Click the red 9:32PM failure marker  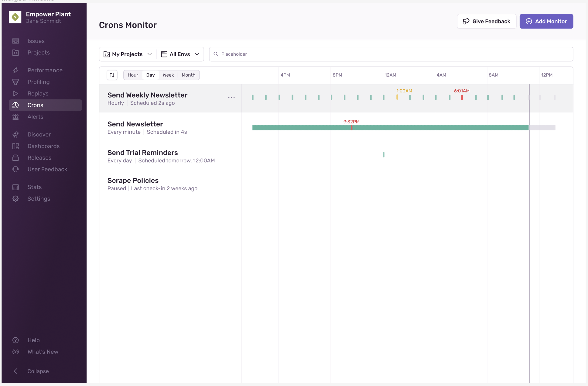coord(351,128)
